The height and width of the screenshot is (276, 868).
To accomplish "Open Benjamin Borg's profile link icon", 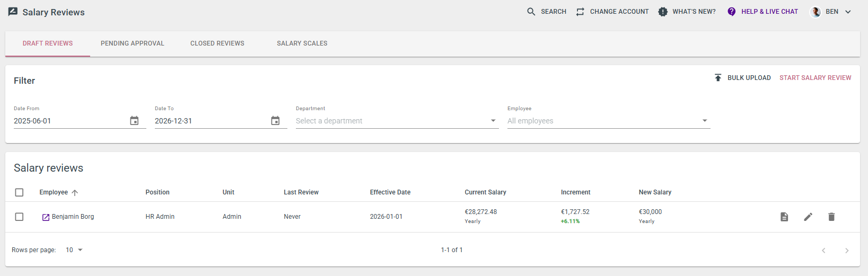I will (46, 217).
